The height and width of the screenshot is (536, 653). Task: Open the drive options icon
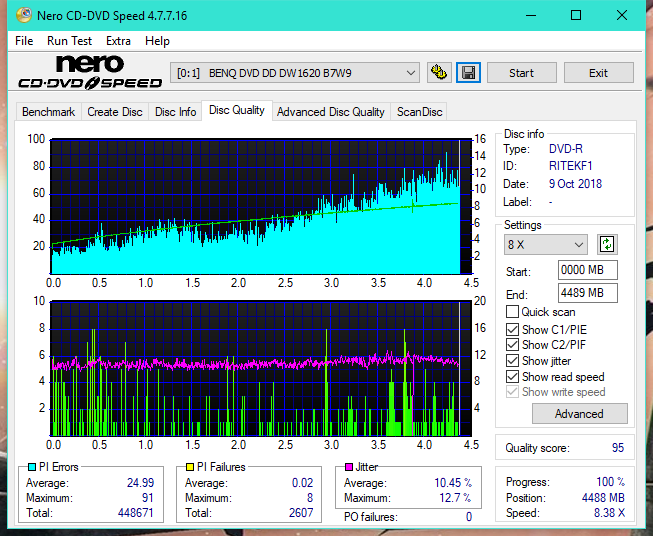[439, 73]
